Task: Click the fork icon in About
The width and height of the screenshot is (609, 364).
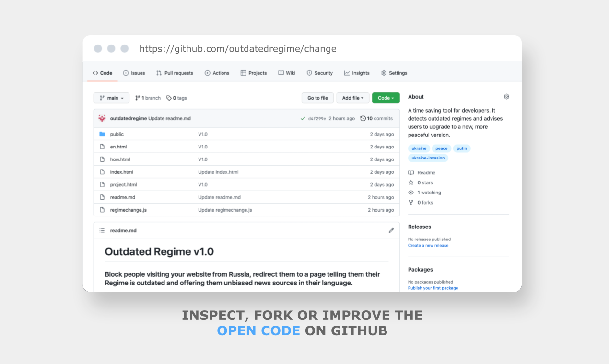Action: click(411, 203)
